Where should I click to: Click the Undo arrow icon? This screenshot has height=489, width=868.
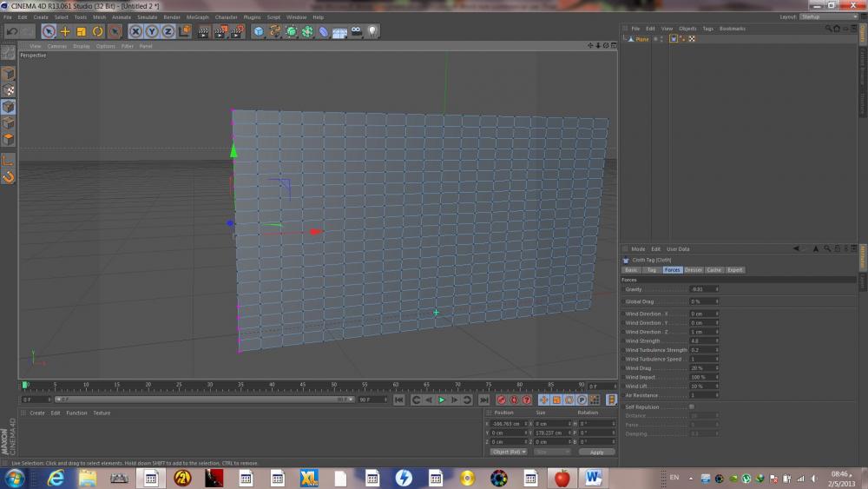coord(11,31)
